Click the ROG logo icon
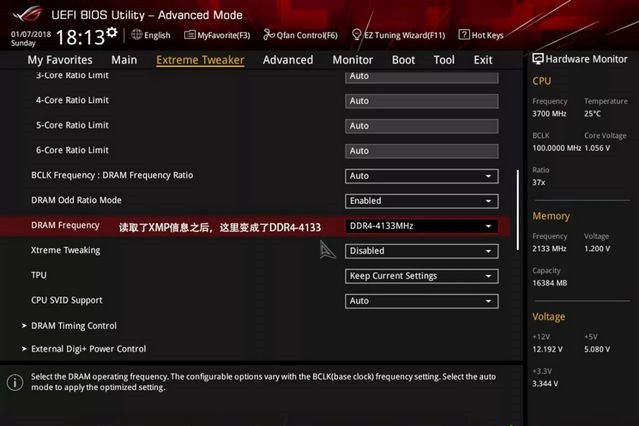Viewport: 639px width, 426px height. click(x=27, y=14)
